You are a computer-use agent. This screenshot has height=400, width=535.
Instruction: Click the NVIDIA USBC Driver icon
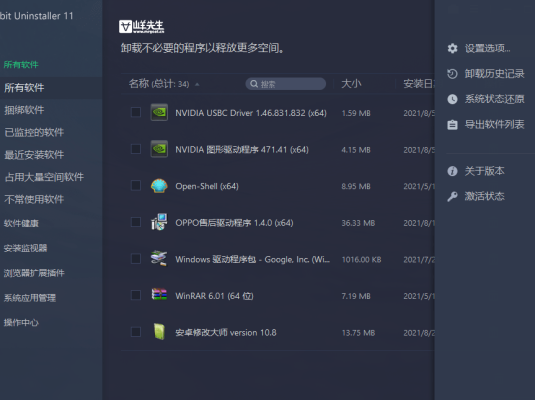pyautogui.click(x=159, y=112)
